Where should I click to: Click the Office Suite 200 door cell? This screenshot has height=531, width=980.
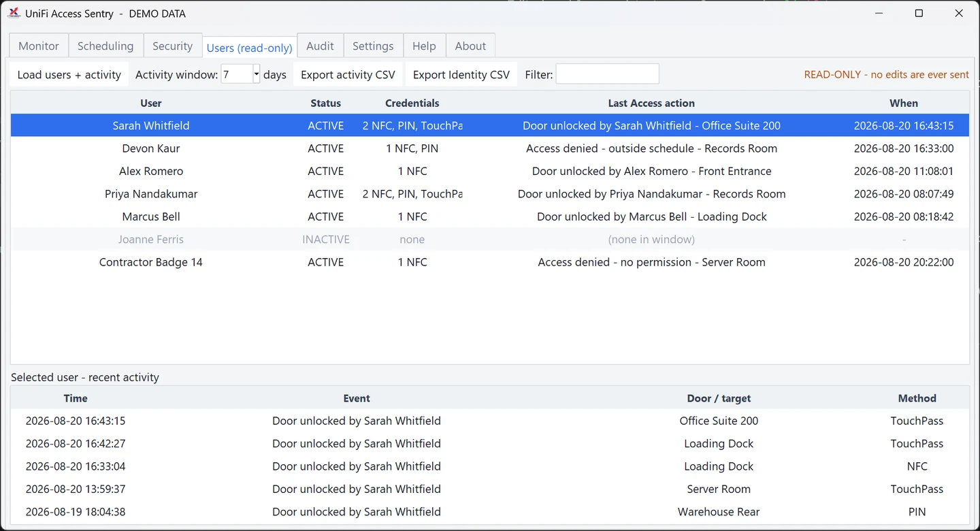719,421
